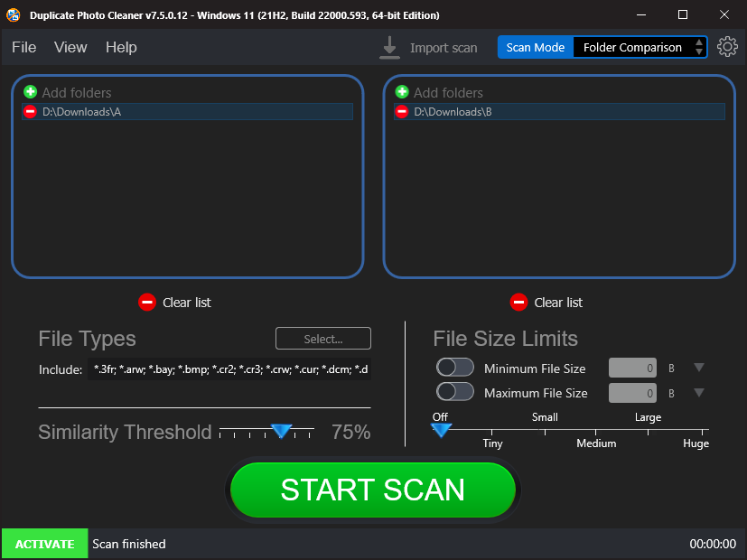747x560 pixels.
Task: Maximize the Duplicate Photo Cleaner window
Action: pyautogui.click(x=682, y=14)
